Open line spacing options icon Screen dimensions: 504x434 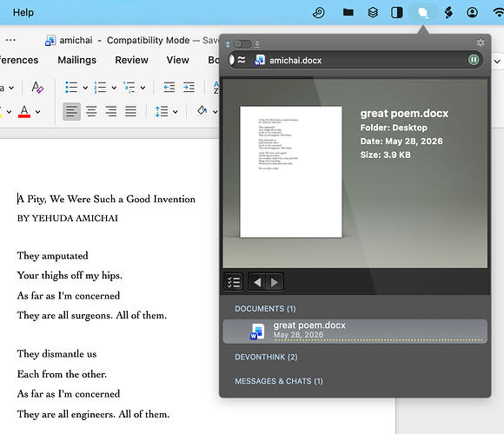162,111
